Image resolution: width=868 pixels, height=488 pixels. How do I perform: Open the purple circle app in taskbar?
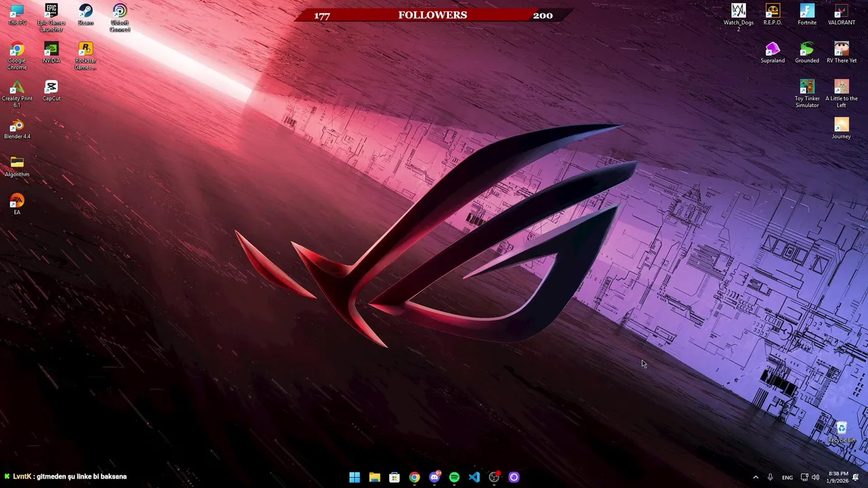514,477
